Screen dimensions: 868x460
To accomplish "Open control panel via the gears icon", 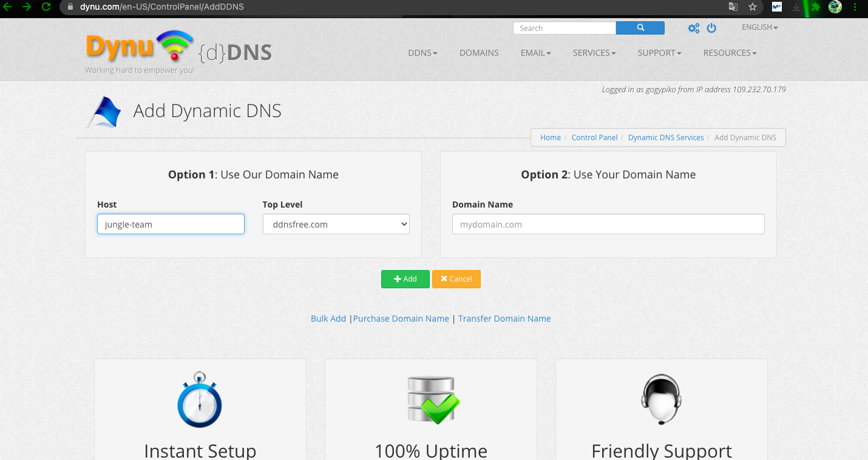I will (693, 28).
